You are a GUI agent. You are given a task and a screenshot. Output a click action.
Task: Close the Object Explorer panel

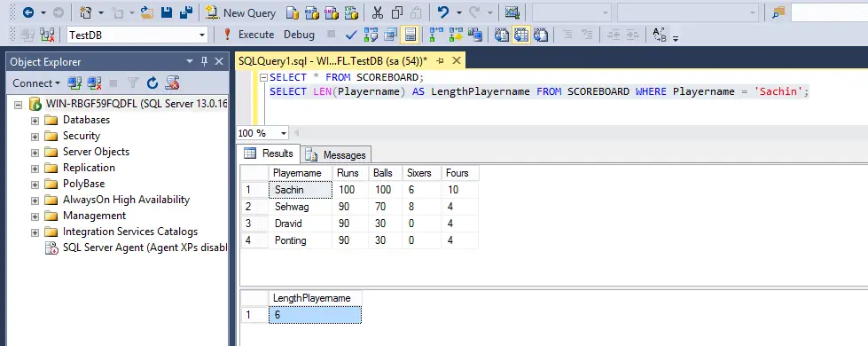219,61
